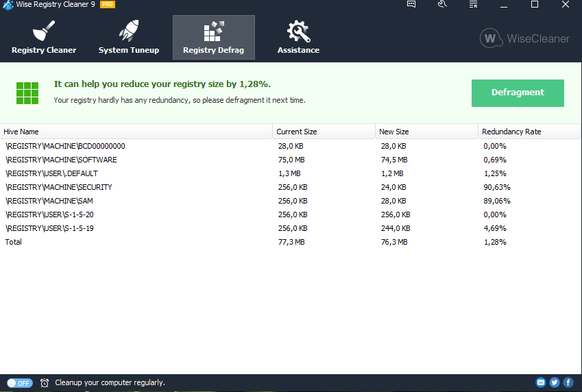582x392 pixels.
Task: Open the title bar menu list icon
Action: click(473, 4)
